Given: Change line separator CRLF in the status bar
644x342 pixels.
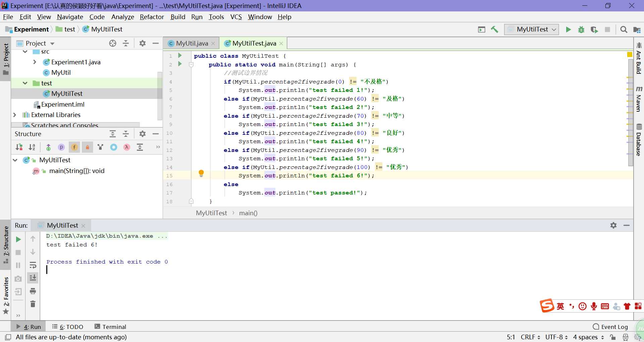Looking at the screenshot, I should click(x=530, y=337).
